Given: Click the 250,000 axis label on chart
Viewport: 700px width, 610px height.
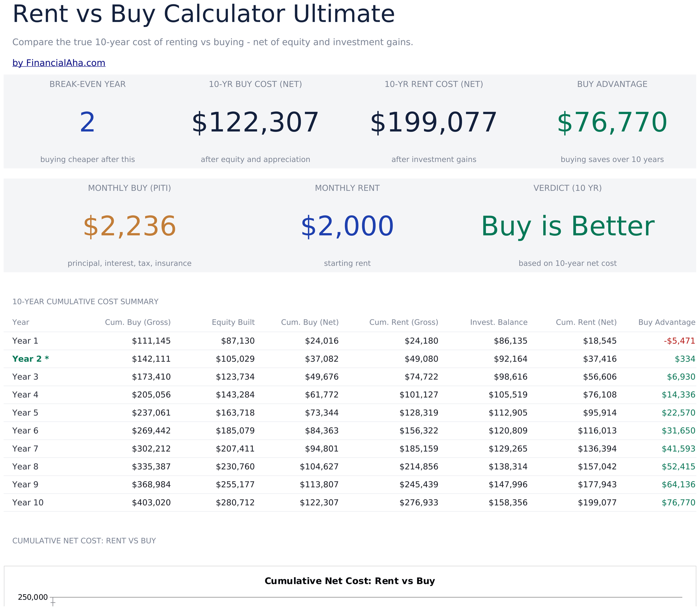Looking at the screenshot, I should (x=33, y=597).
